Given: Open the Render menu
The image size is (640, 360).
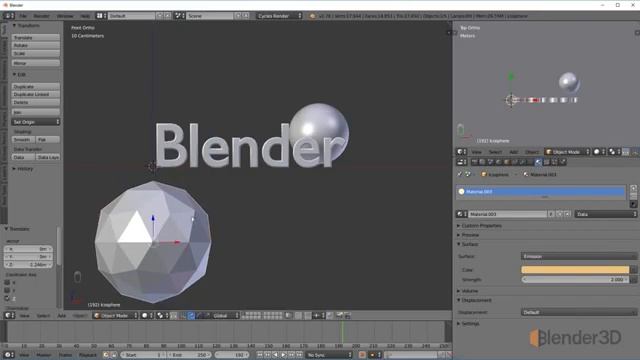Looking at the screenshot, I should coord(41,16).
